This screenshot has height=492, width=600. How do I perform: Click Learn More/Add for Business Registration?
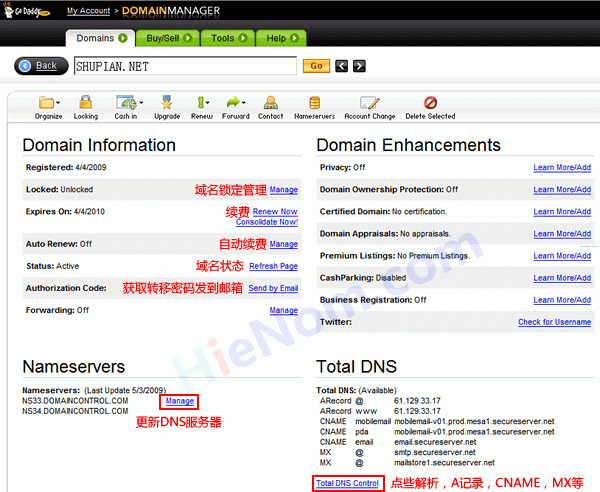click(x=562, y=300)
